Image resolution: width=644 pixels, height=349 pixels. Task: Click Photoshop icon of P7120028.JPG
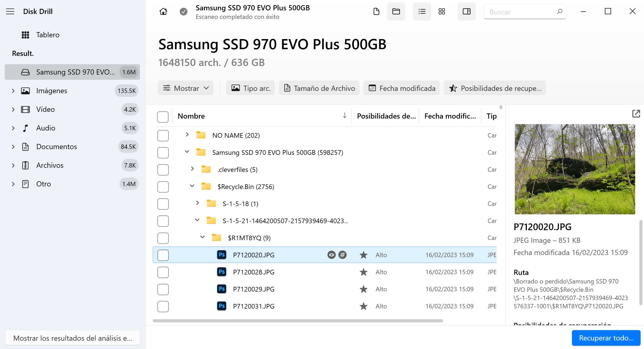pos(222,272)
